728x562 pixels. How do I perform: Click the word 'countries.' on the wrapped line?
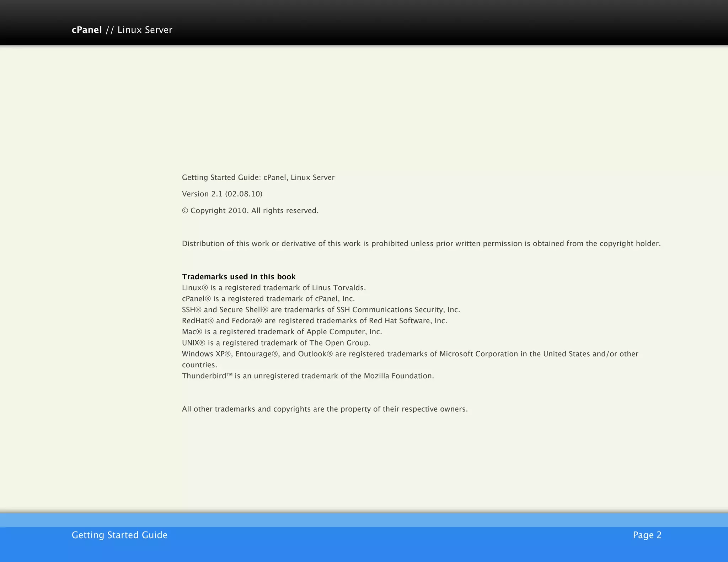coord(199,365)
